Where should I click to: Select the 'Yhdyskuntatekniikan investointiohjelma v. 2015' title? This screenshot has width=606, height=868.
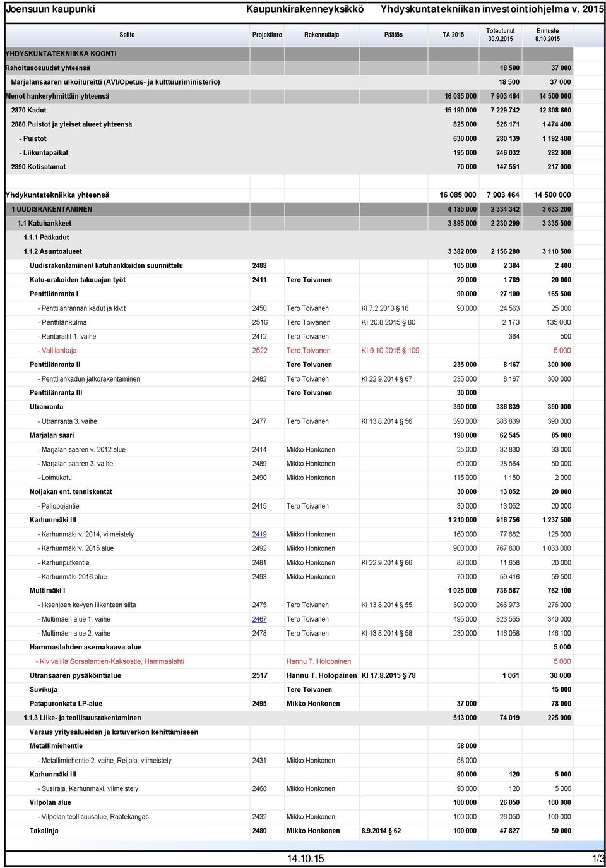point(492,9)
